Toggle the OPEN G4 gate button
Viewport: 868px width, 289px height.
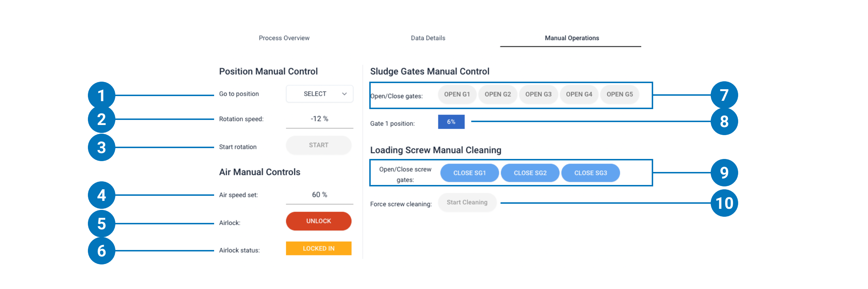coord(579,94)
